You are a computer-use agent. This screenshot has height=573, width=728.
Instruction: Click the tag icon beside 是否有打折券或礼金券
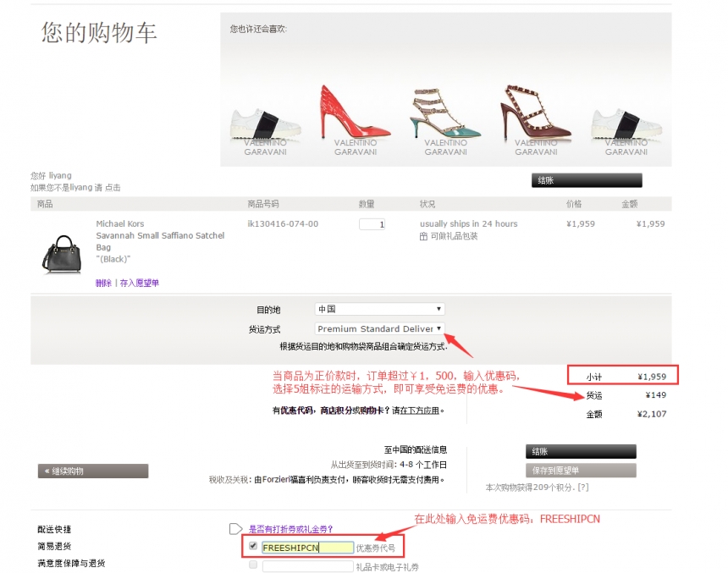tap(236, 529)
